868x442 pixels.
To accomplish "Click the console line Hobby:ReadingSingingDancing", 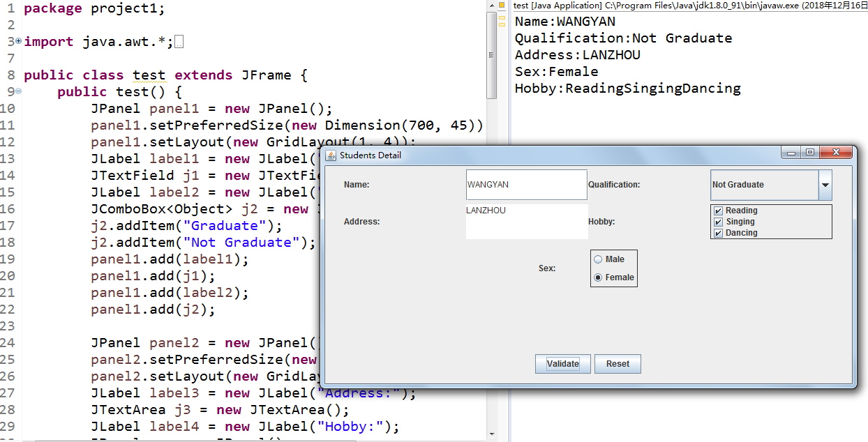I will point(628,89).
